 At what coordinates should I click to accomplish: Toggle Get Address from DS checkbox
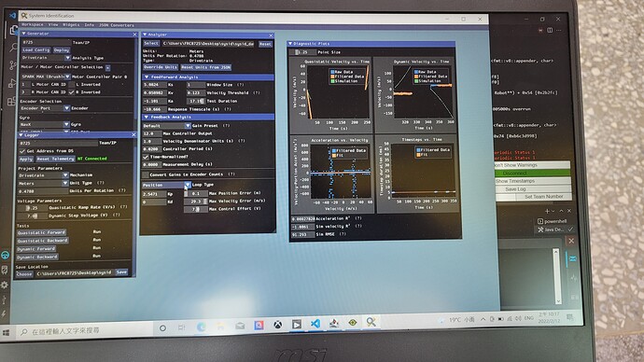point(22,151)
